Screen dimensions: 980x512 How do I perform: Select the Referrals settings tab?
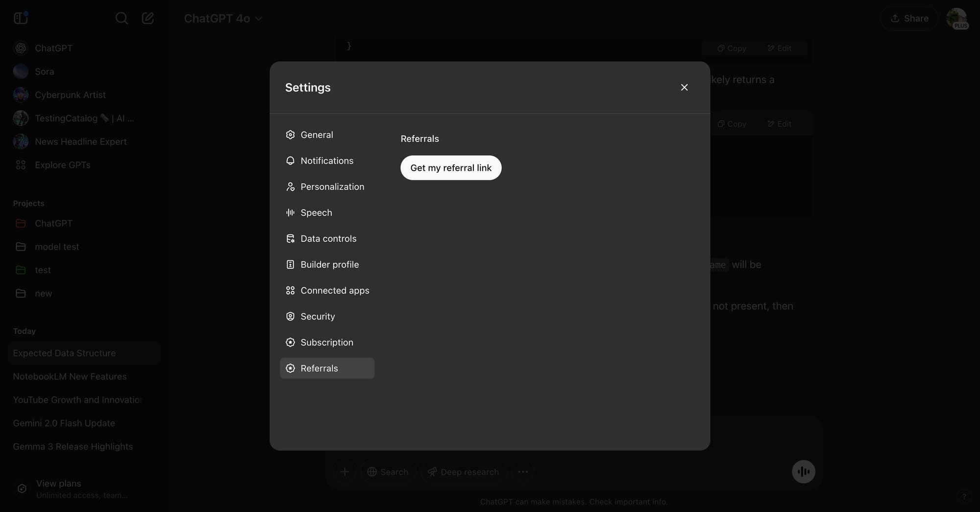(x=327, y=368)
